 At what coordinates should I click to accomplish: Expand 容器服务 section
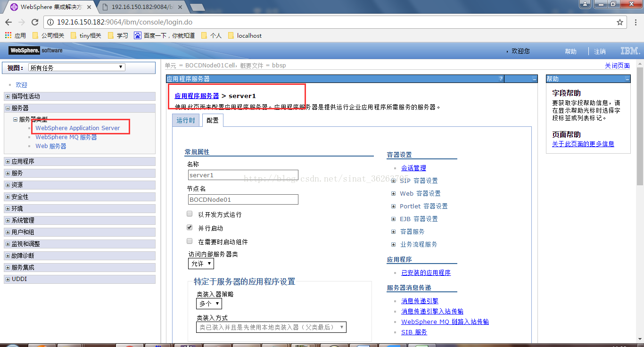(394, 231)
